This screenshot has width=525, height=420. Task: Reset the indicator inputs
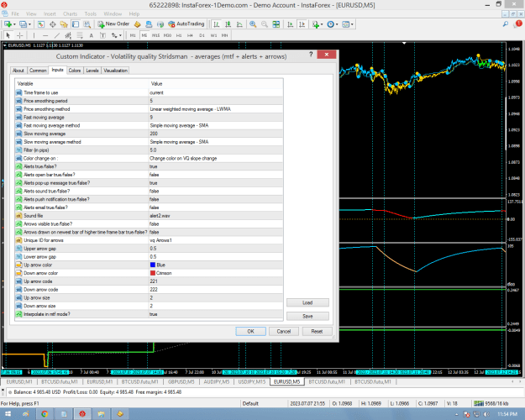(317, 331)
